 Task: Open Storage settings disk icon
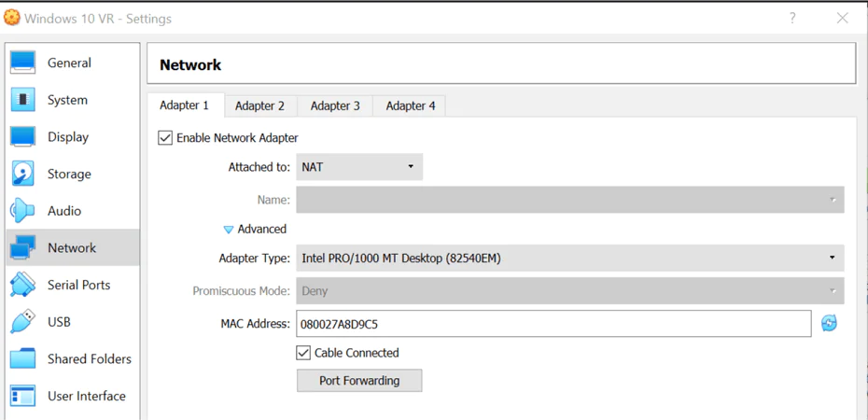(x=22, y=174)
